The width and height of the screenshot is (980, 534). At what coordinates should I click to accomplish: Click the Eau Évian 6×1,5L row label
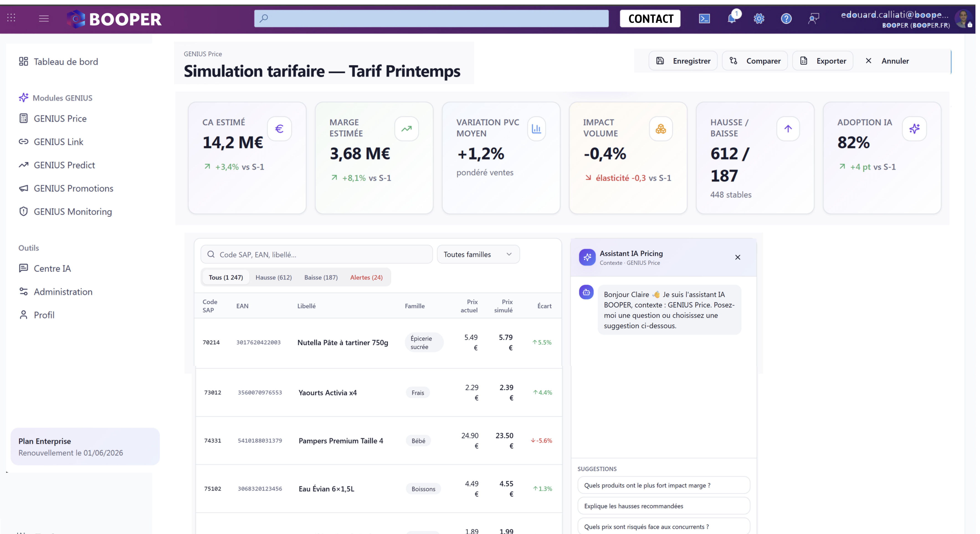point(326,489)
